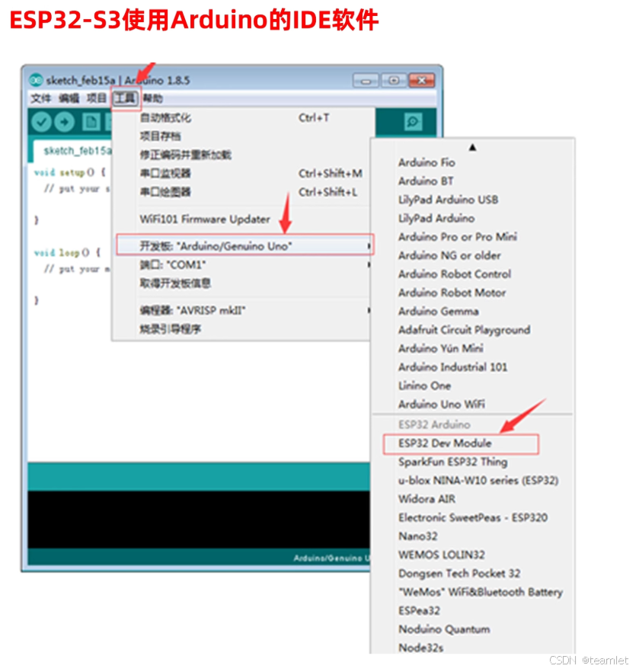The height and width of the screenshot is (672, 639).
Task: Close the Arduino 1.8.5 window
Action: pos(421,81)
